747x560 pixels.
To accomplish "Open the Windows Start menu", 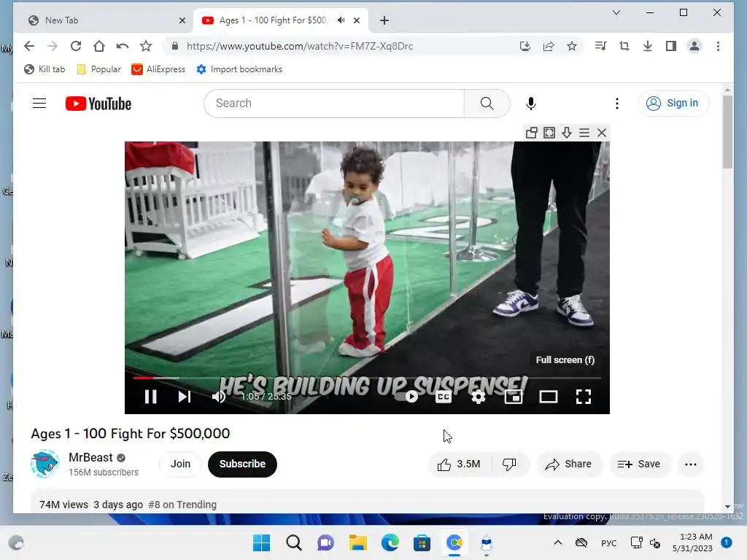I will (261, 542).
